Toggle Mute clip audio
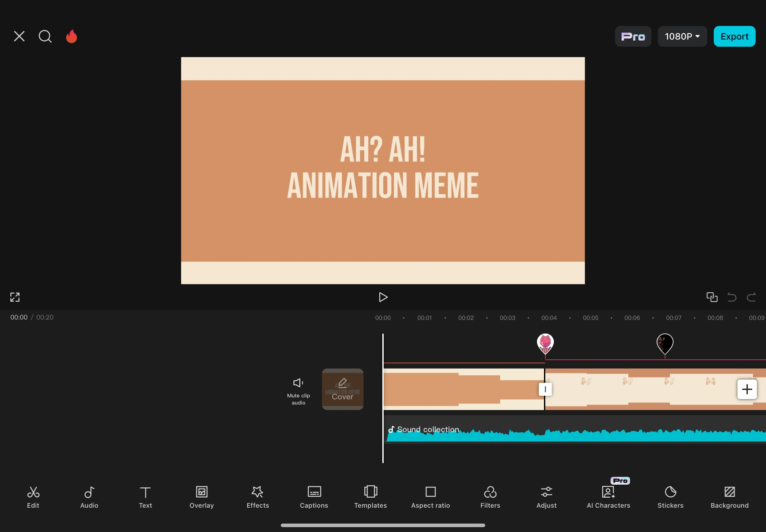This screenshot has height=532, width=766. [298, 389]
